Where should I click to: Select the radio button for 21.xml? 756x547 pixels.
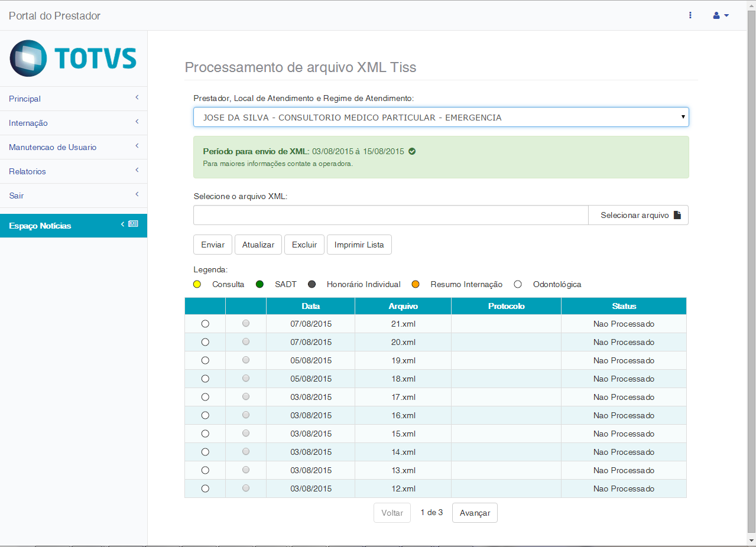[205, 324]
